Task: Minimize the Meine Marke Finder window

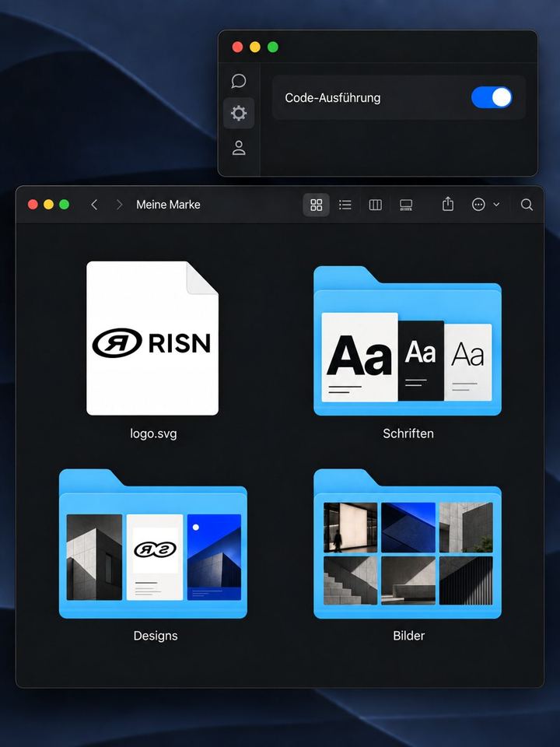Action: pyautogui.click(x=48, y=205)
